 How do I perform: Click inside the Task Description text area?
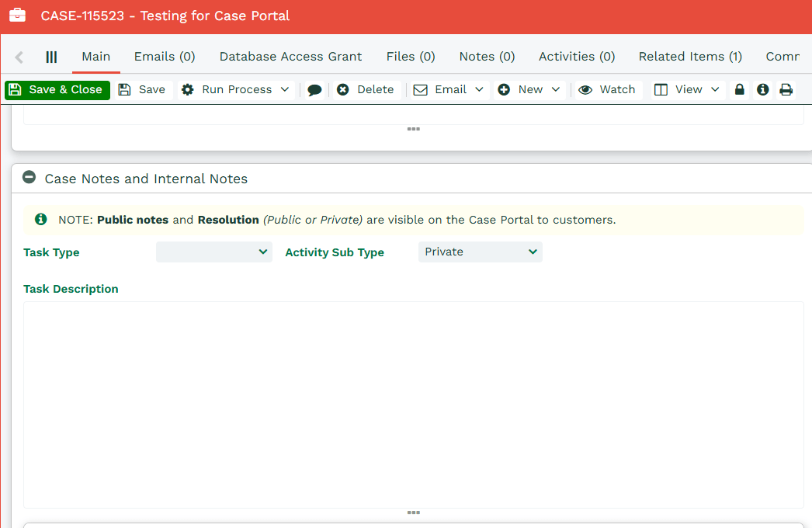(x=413, y=405)
